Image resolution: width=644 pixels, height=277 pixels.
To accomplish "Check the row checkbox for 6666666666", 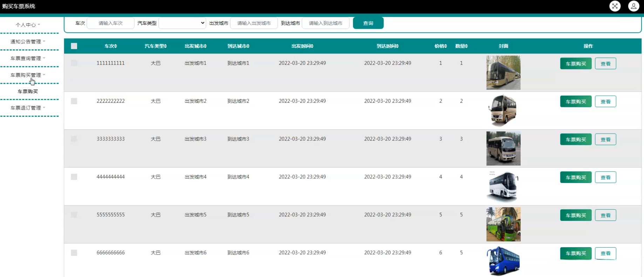I will (74, 252).
